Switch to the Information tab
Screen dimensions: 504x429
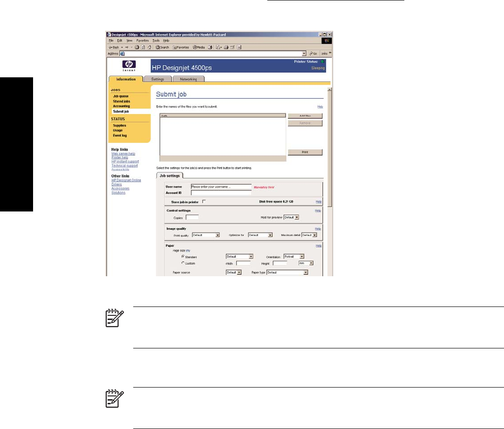126,79
